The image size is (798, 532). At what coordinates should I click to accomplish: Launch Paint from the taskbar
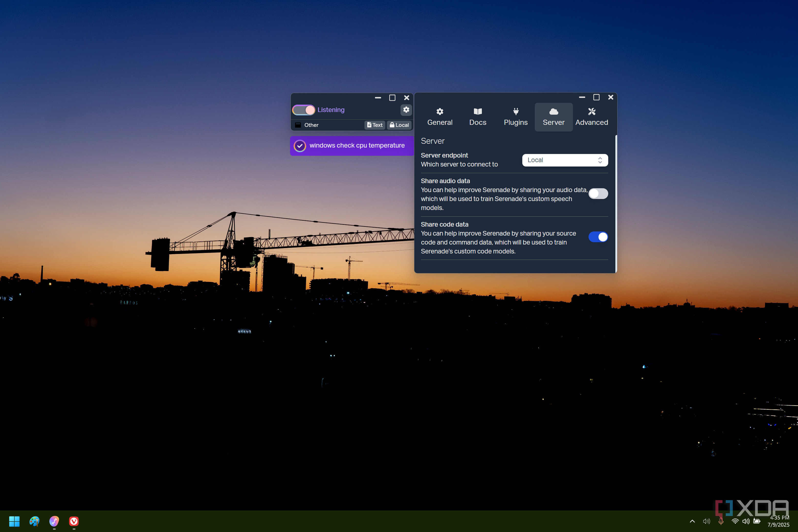[34, 522]
